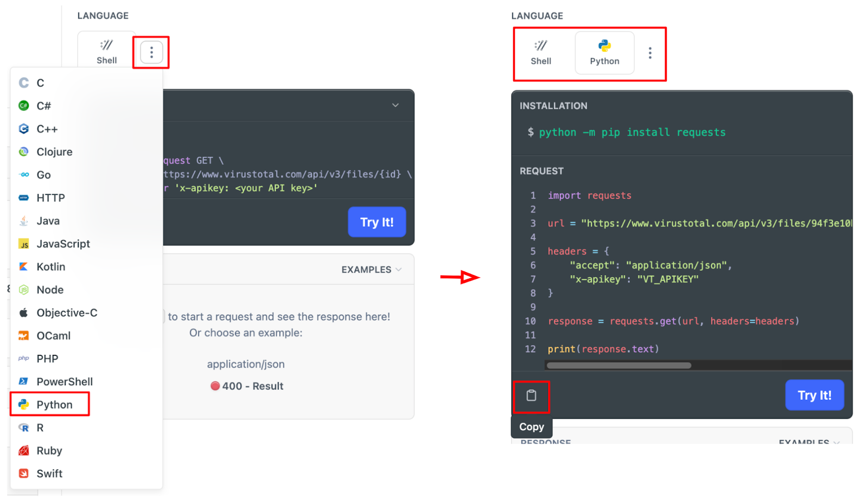Image resolution: width=868 pixels, height=504 pixels.
Task: Select the Shell language tab in left panel
Action: (x=107, y=52)
